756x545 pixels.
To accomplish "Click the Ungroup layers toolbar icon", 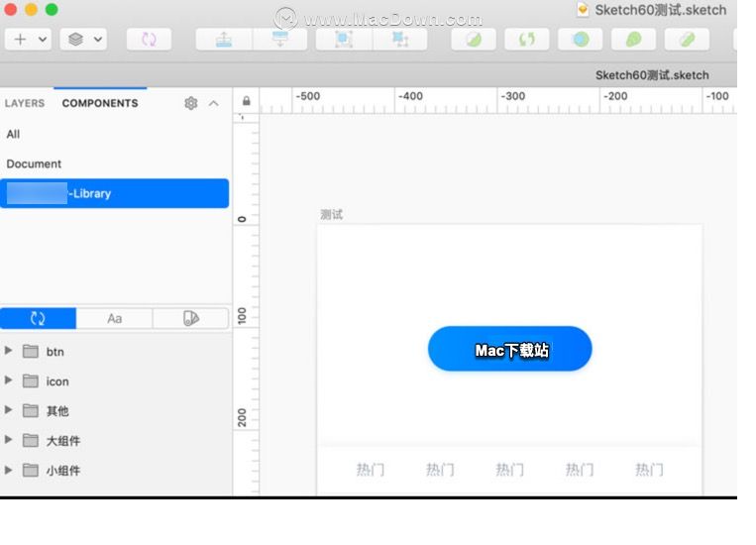I will (x=399, y=39).
